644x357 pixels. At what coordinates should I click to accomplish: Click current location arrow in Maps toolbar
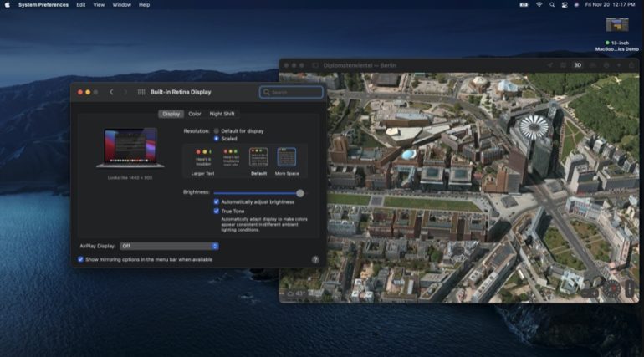click(550, 65)
